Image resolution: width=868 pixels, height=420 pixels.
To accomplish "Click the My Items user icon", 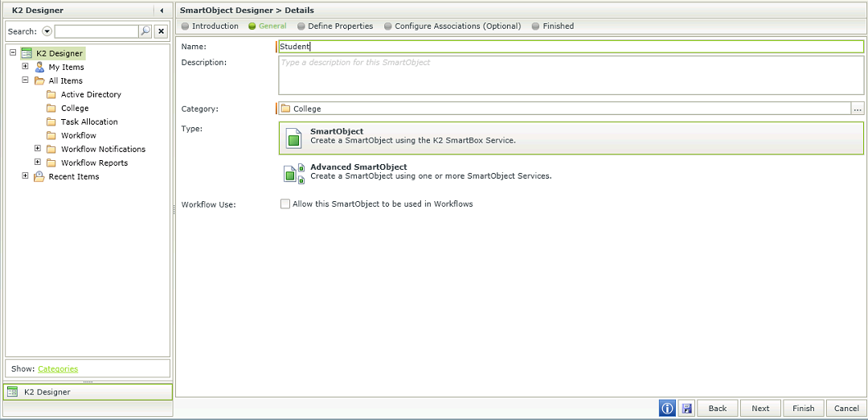I will pos(39,67).
